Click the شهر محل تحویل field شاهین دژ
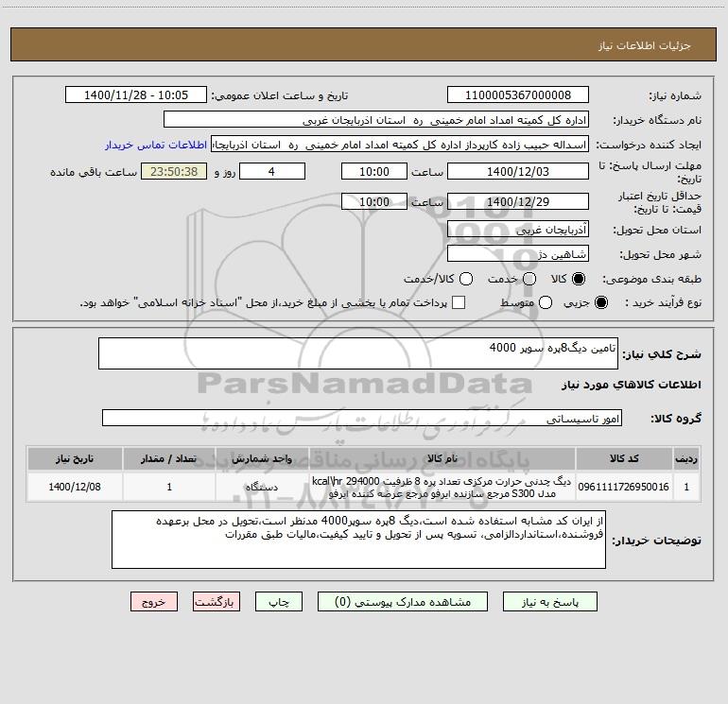 tap(518, 253)
